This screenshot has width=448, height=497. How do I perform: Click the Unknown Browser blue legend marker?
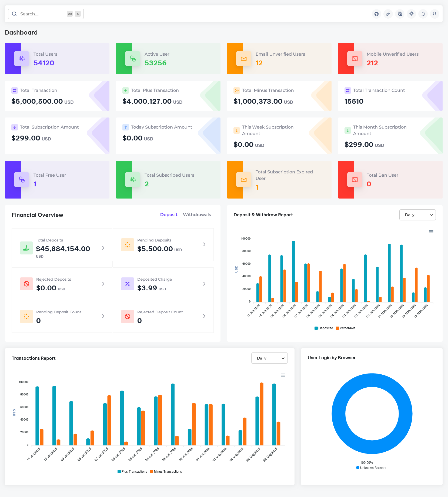[x=358, y=468]
